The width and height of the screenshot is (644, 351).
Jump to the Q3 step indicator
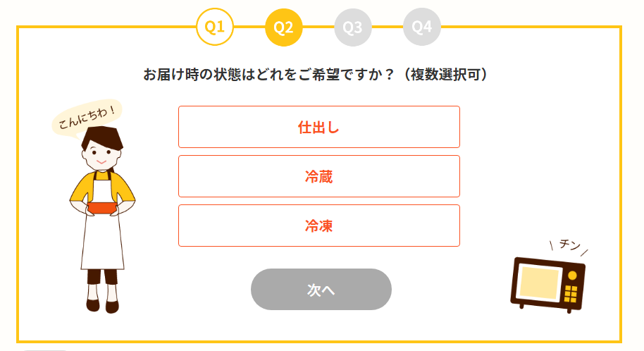pyautogui.click(x=353, y=27)
